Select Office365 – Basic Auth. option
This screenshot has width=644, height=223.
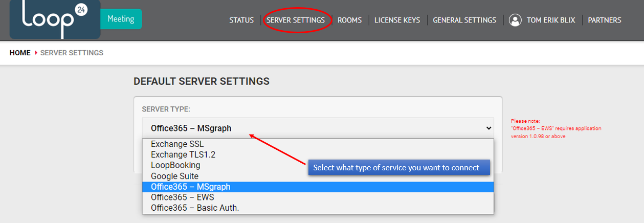pyautogui.click(x=318, y=208)
